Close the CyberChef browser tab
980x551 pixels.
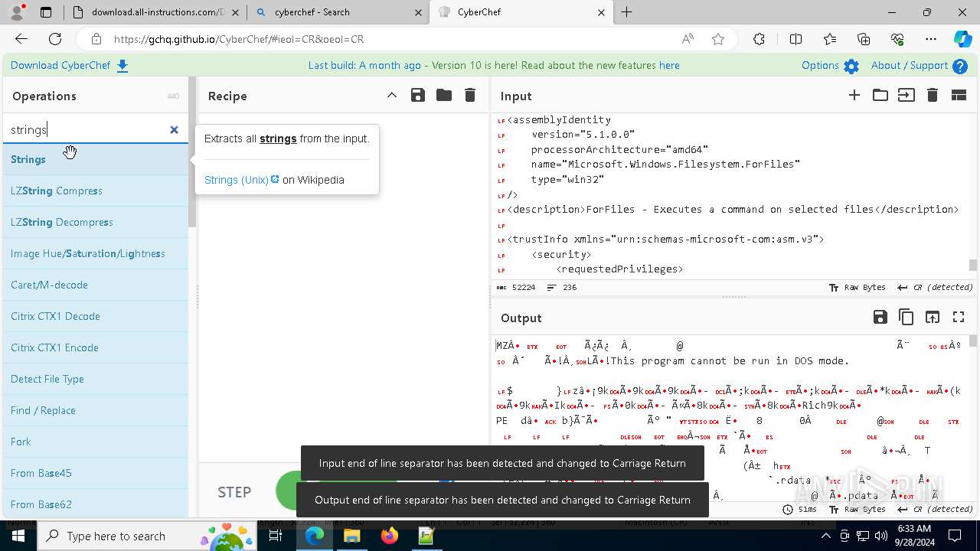pos(601,12)
